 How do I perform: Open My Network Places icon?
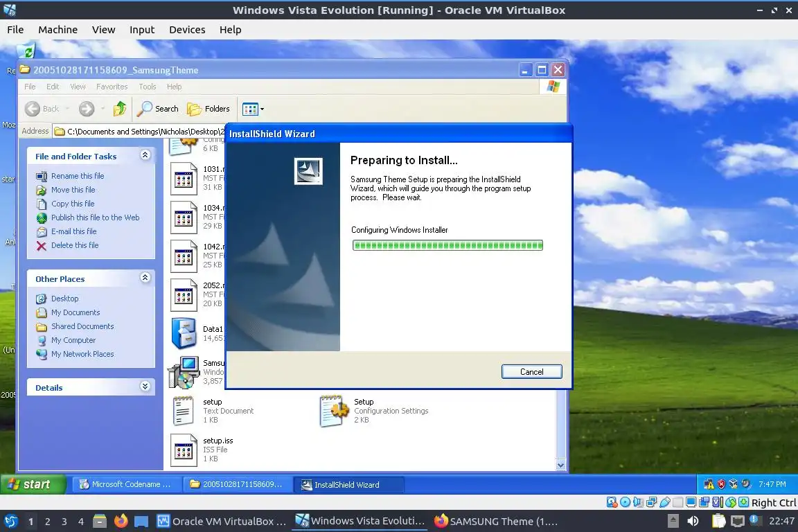click(x=42, y=355)
